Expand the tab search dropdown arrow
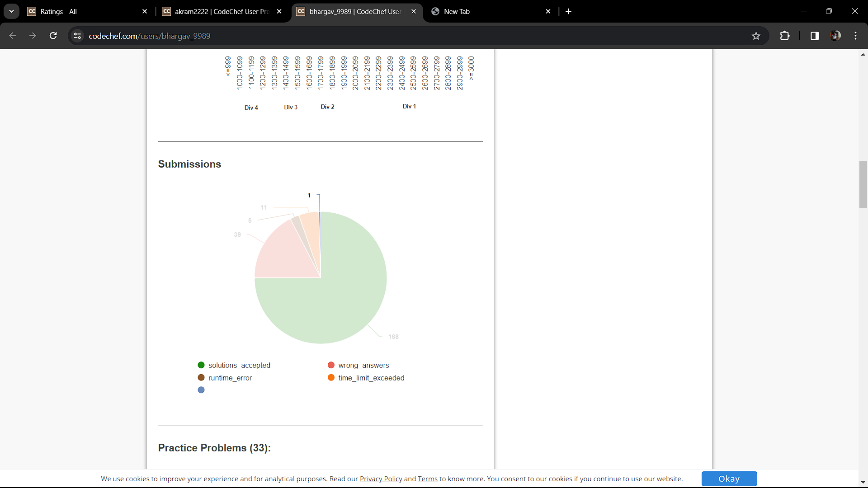The height and width of the screenshot is (488, 868). point(11,11)
